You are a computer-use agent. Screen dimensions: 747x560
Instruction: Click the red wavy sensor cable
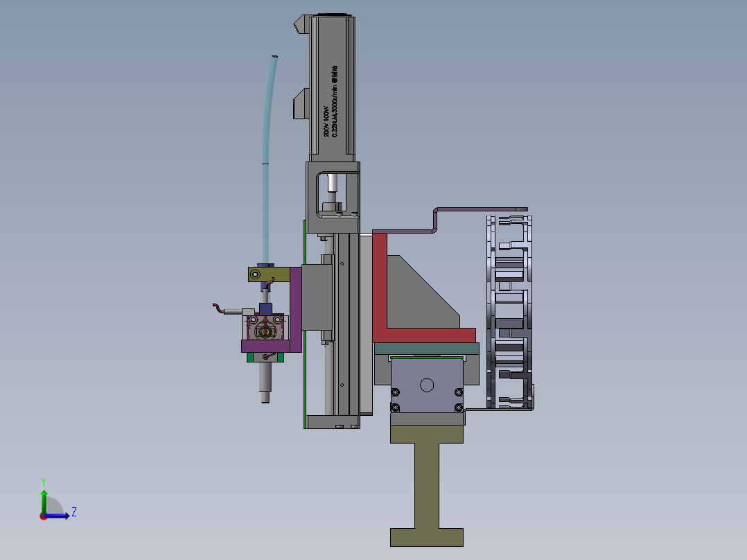218,308
